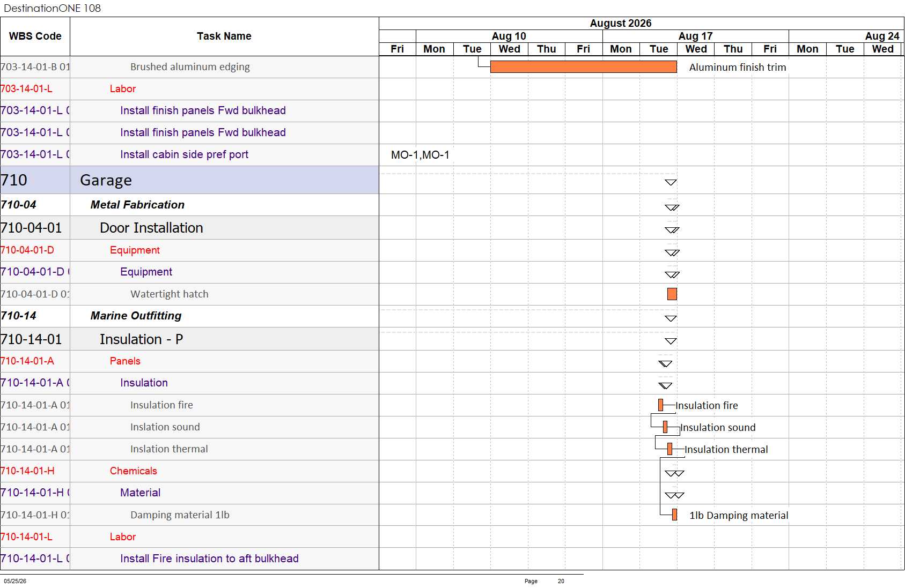Click the Watertight hatch orange task bar
Viewport: 905px width, 588px height.
coord(672,294)
